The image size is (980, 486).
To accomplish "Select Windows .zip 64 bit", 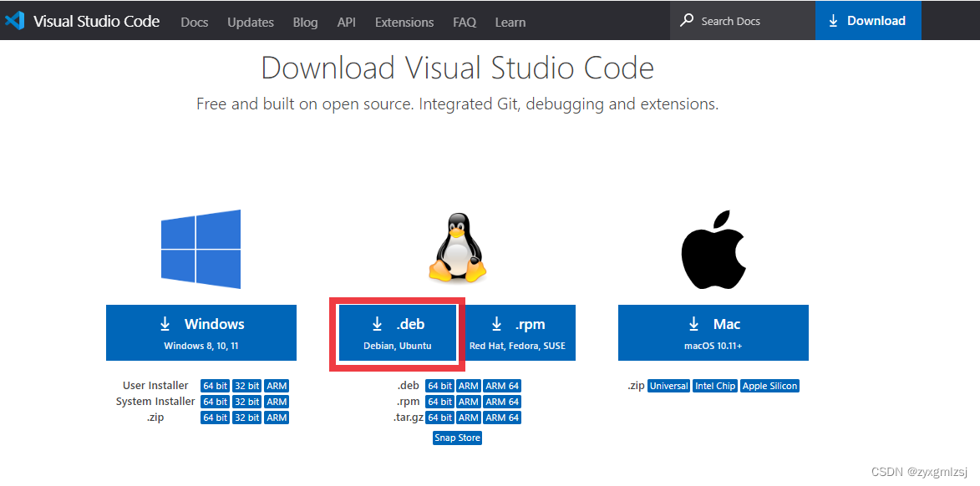I will tap(215, 418).
